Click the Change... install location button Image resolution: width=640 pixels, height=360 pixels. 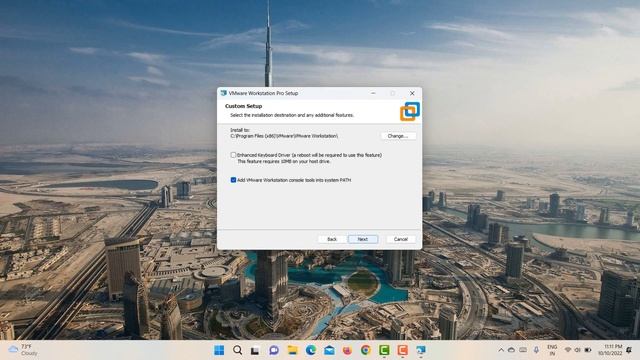tap(398, 136)
